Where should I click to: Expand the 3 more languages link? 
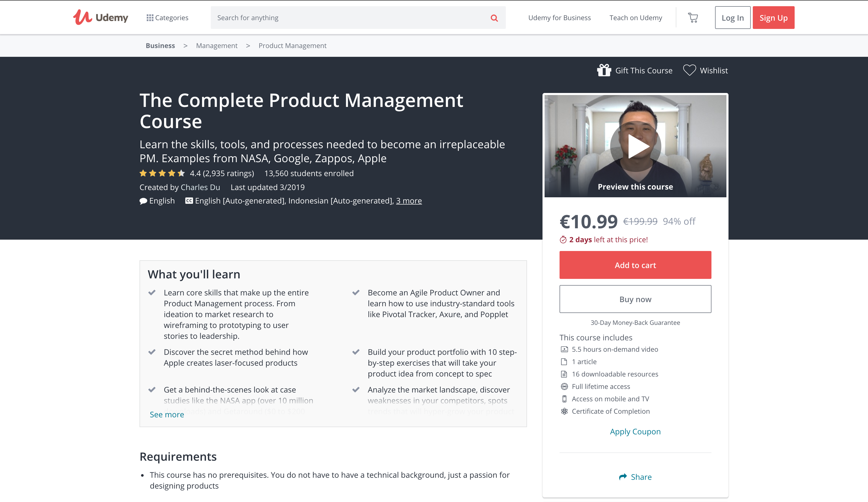click(408, 200)
